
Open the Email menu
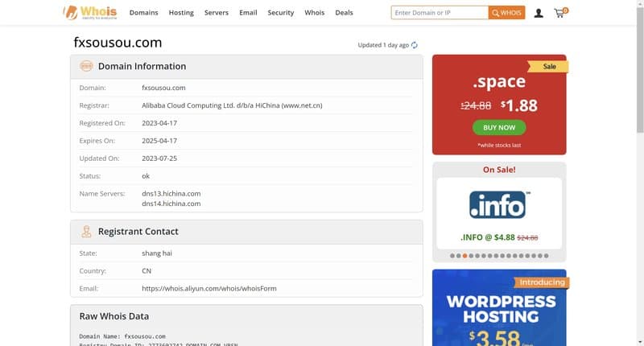(248, 13)
